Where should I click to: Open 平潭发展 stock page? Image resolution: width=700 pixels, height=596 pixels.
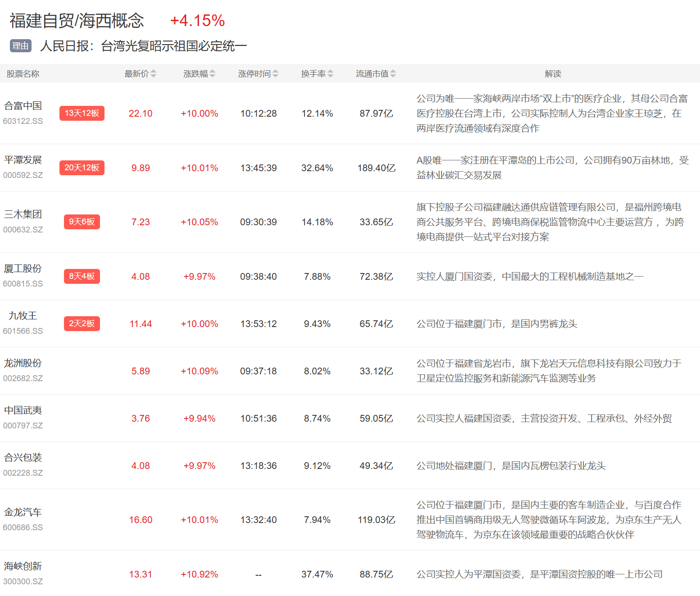pos(23,160)
